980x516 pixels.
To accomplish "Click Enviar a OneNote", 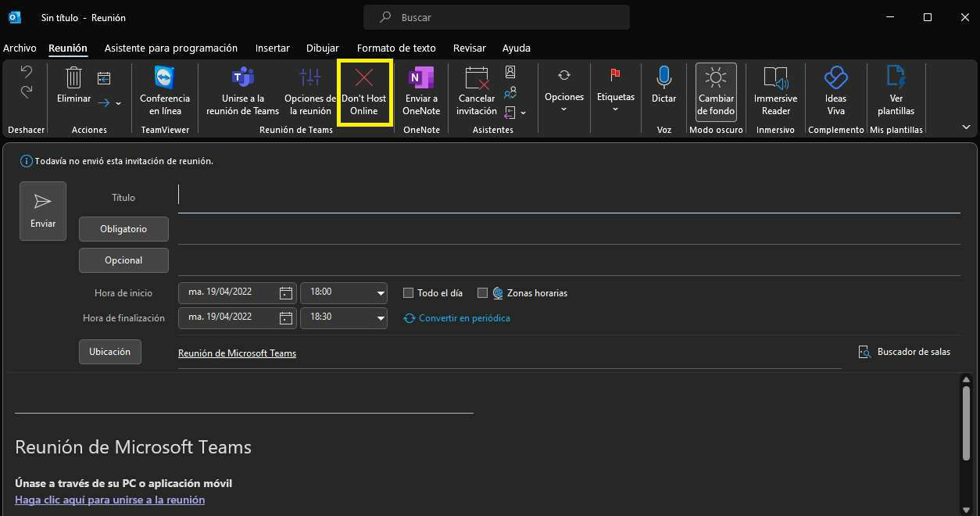I will 421,91.
